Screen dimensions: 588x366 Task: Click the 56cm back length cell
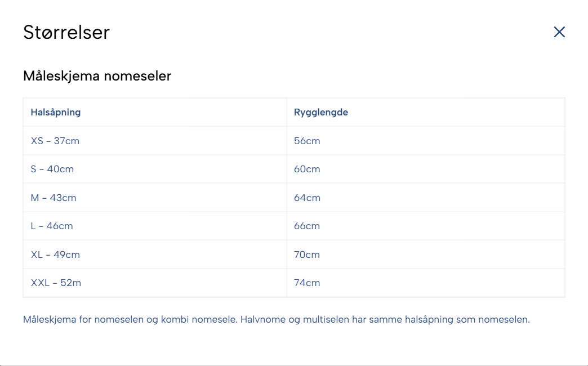point(307,141)
